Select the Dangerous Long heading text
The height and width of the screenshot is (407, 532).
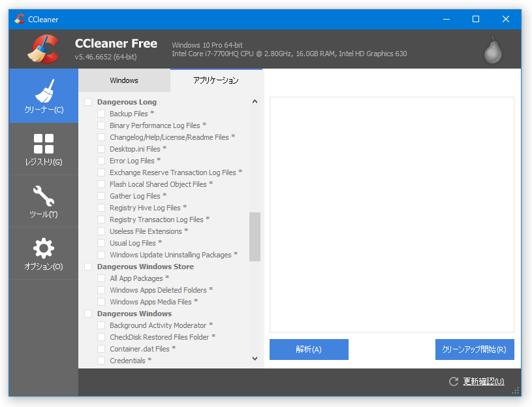[x=127, y=102]
